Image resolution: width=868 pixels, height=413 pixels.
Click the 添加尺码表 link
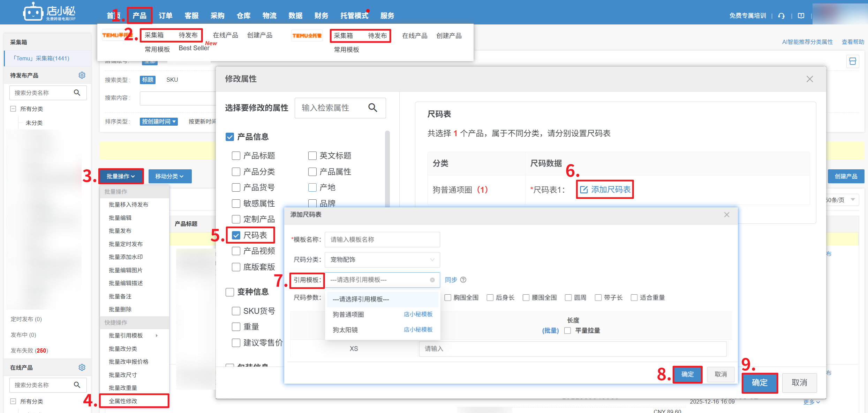click(605, 190)
